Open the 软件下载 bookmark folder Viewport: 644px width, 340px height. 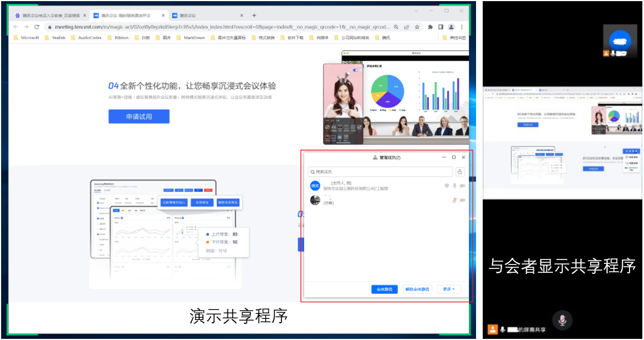[292, 38]
